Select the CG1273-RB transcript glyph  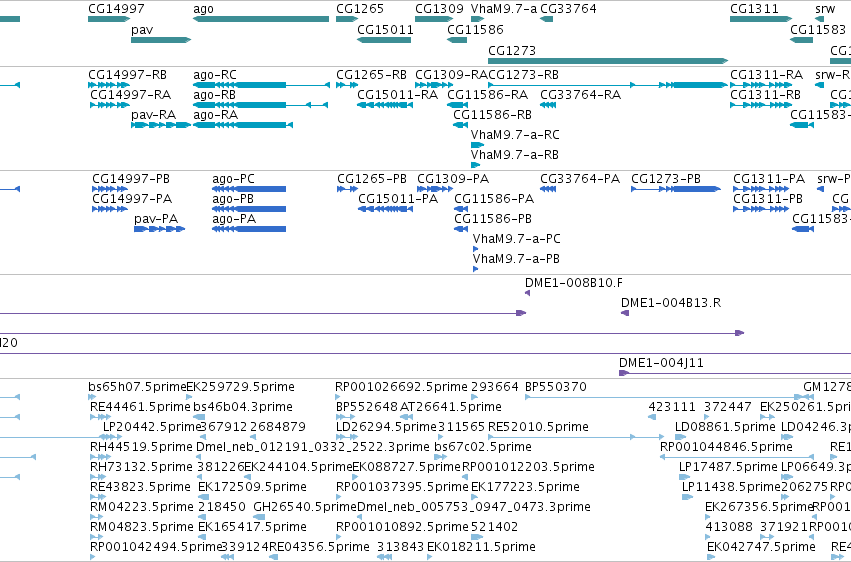tap(608, 85)
